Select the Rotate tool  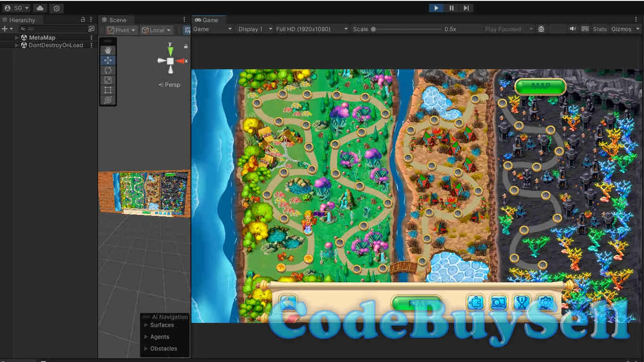108,70
